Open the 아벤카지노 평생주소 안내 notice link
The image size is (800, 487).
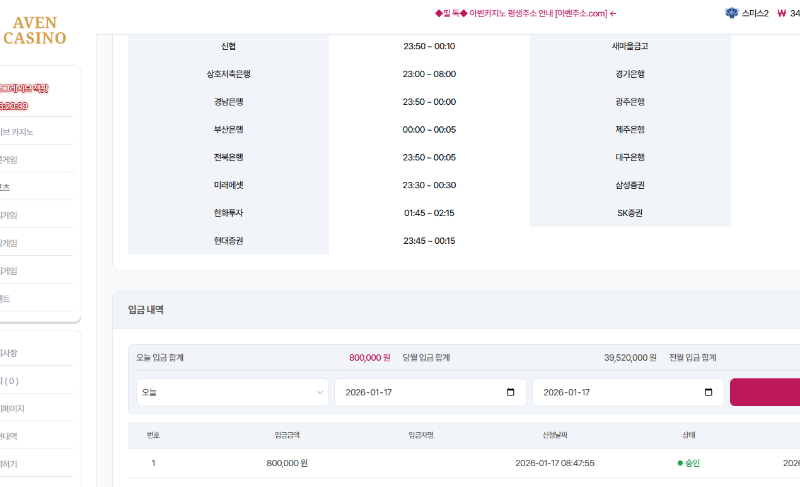525,13
